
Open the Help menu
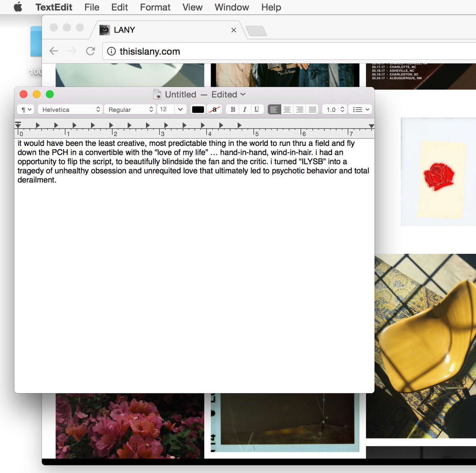click(x=271, y=7)
